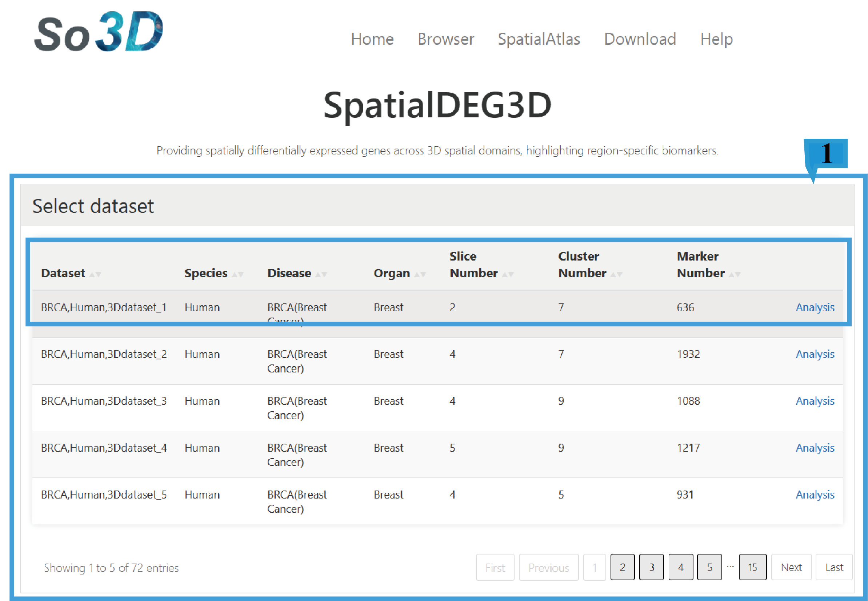Sort table by Cluster Number arrows
Image resolution: width=868 pixels, height=601 pixels.
coord(616,274)
